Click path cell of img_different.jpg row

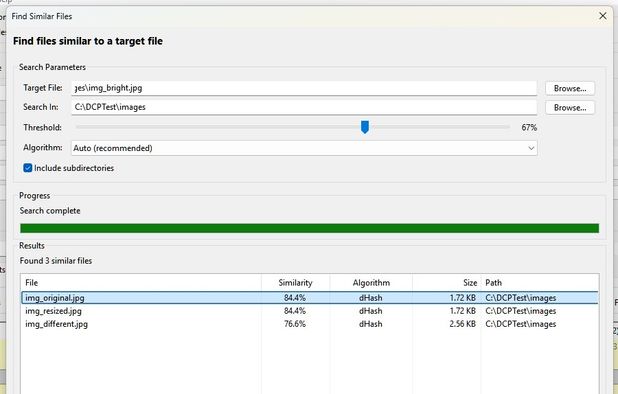pyautogui.click(x=521, y=324)
